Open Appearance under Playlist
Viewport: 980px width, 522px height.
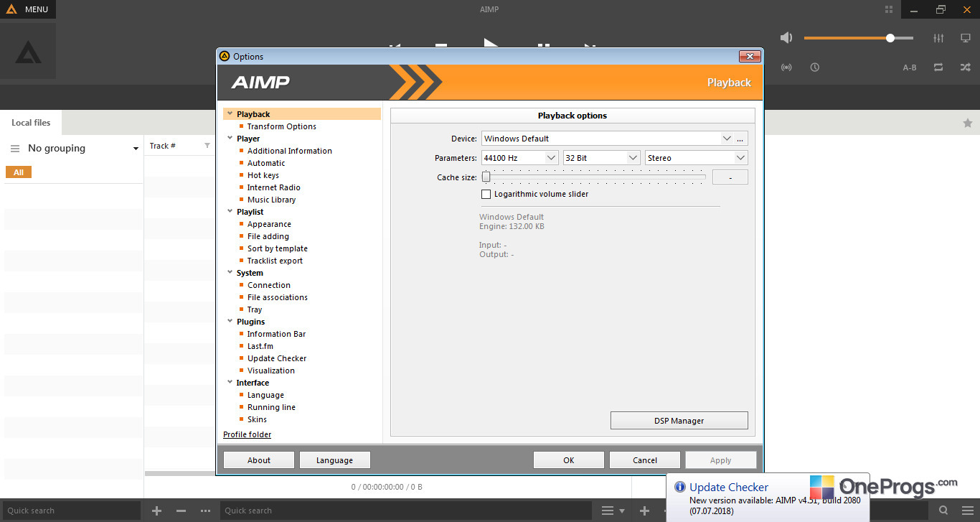click(x=269, y=224)
